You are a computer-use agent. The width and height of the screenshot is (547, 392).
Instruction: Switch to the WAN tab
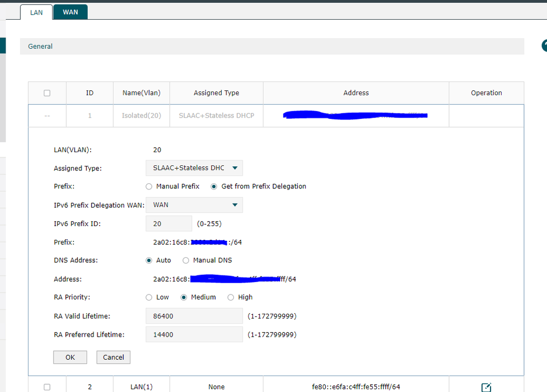click(x=70, y=12)
